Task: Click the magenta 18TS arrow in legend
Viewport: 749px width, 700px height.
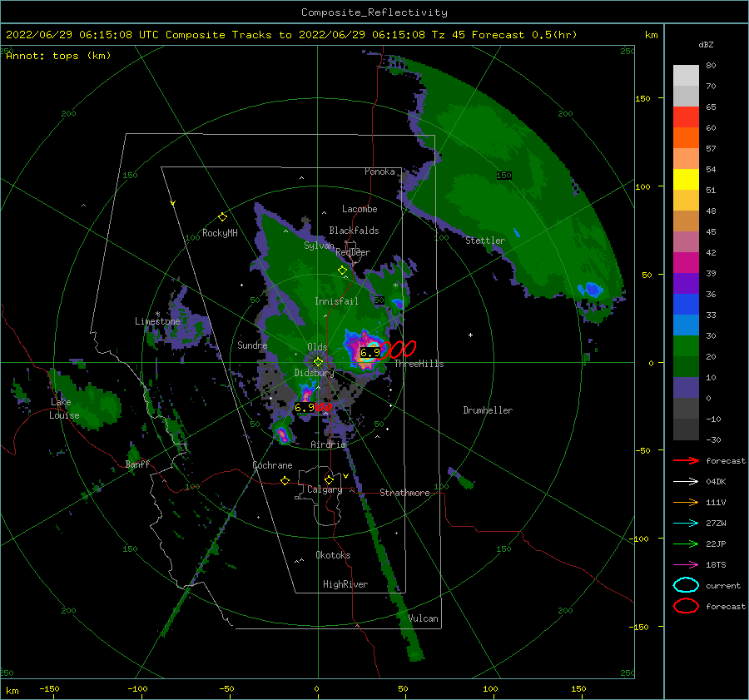Action: point(686,565)
